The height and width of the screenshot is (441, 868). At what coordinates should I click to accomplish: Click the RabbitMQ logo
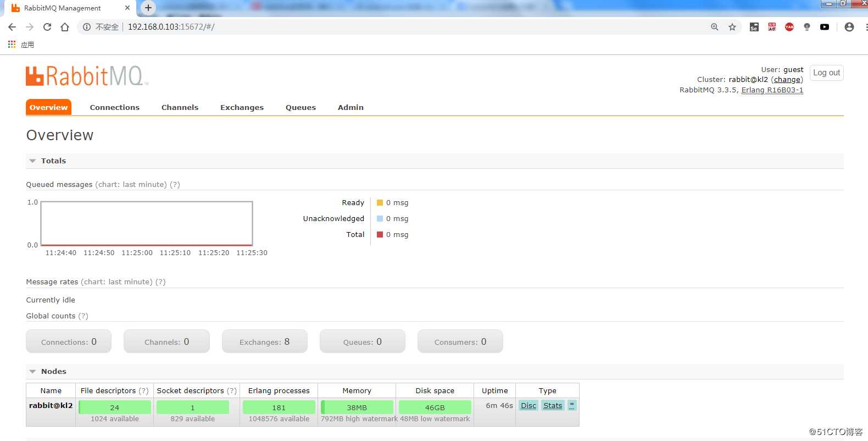[87, 76]
